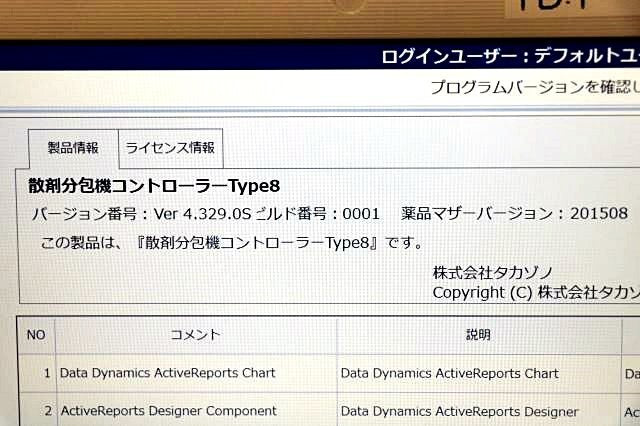This screenshot has width=640, height=426.
Task: Select row 2 number cell
Action: click(x=37, y=410)
